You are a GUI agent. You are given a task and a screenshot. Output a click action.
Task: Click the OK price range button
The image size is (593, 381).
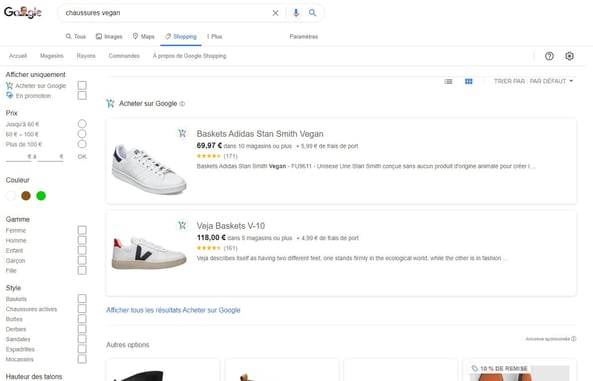(82, 157)
